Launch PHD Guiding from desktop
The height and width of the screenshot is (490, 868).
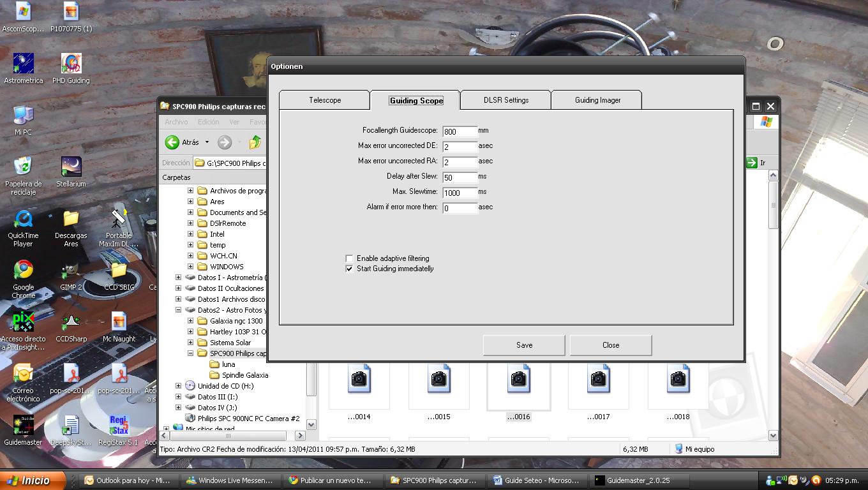[71, 68]
